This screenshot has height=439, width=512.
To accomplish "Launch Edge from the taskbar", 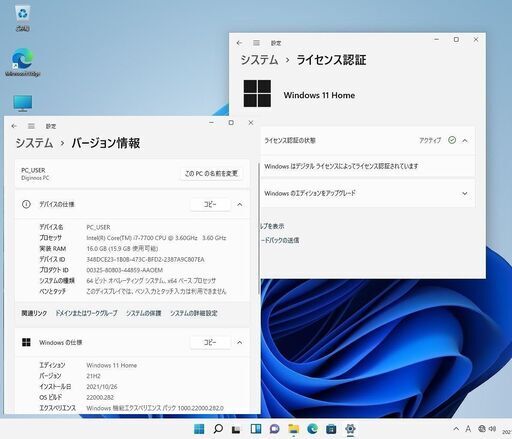I will [312, 429].
